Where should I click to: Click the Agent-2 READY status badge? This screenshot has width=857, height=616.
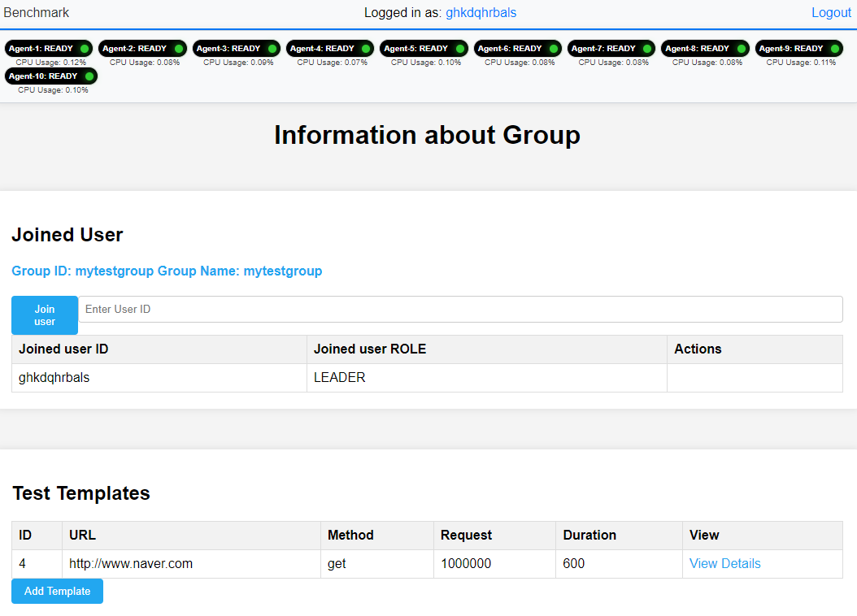pyautogui.click(x=142, y=49)
